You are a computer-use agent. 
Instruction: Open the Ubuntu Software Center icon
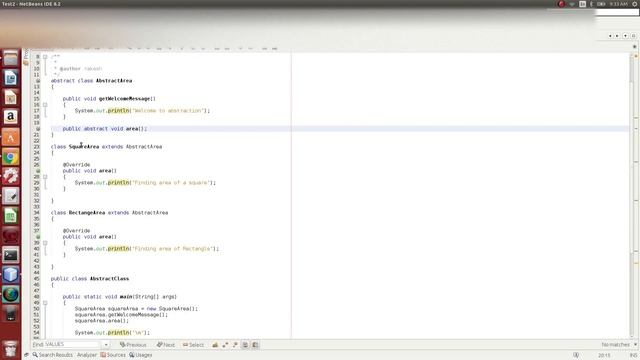[11, 137]
